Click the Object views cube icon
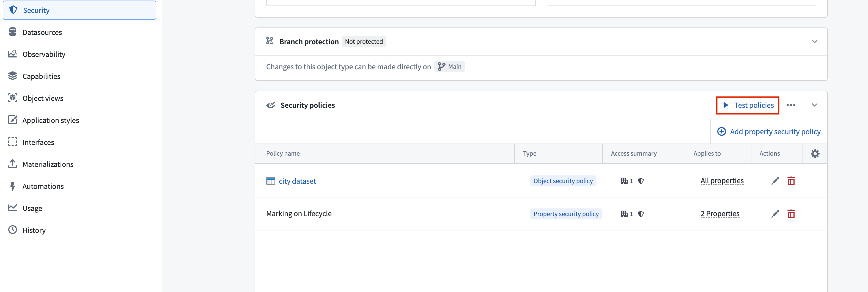Image resolution: width=868 pixels, height=292 pixels. (13, 98)
